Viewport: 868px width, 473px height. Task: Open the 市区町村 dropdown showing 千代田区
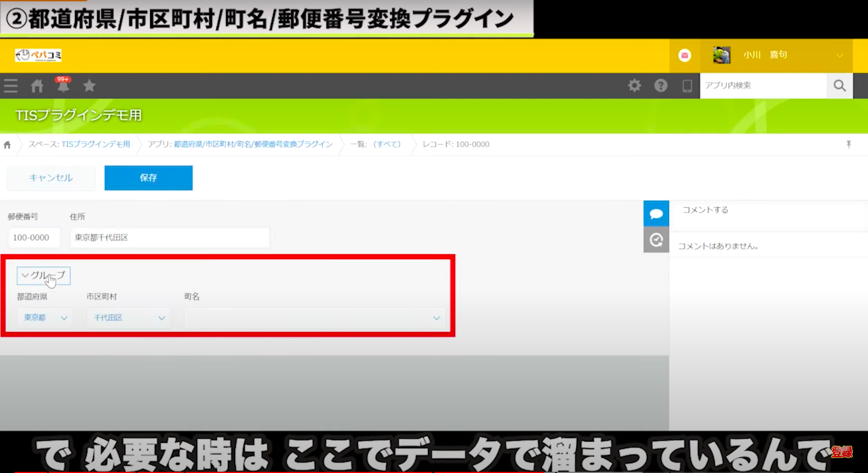[128, 318]
